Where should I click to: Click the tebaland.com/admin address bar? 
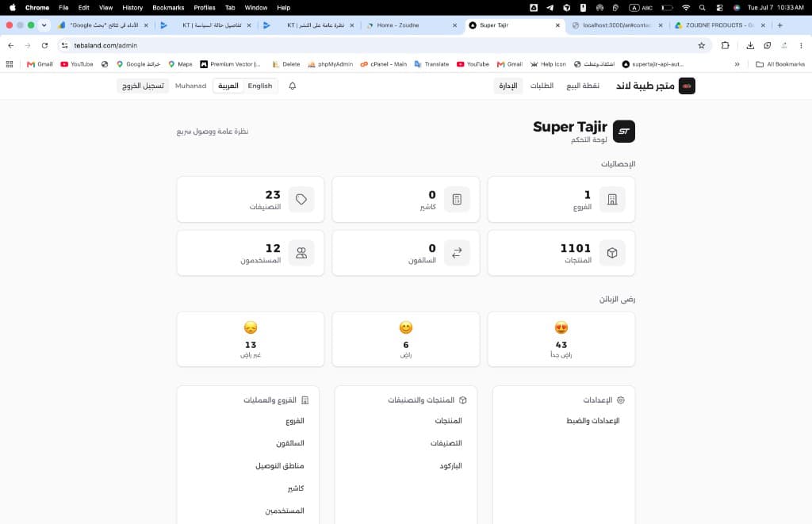383,45
